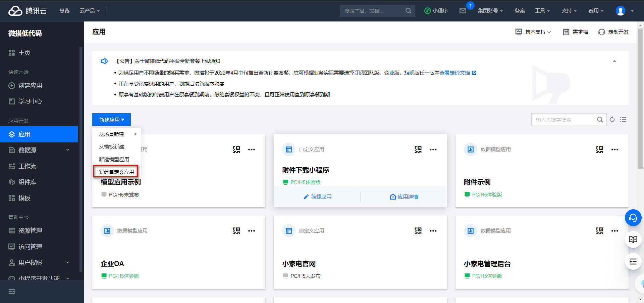Click 定制开发 in the header

[x=613, y=32]
